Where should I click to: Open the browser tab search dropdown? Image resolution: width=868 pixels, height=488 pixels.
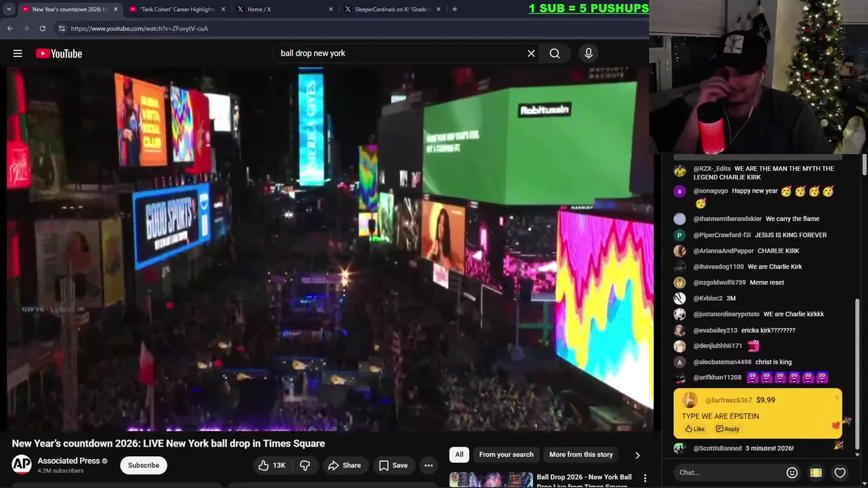(x=9, y=9)
